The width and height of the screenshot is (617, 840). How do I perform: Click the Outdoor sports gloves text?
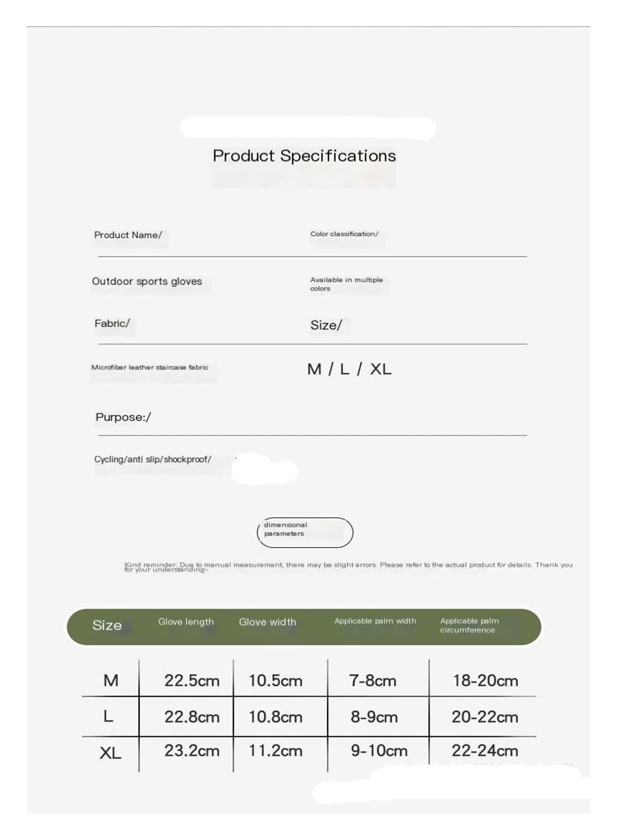coord(147,281)
